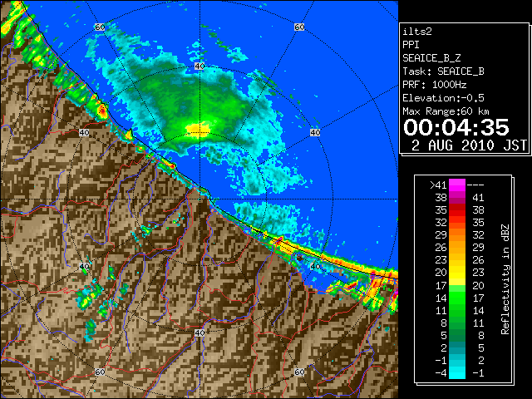
Task: Click the "Max Range:60 km" text
Action: pyautogui.click(x=446, y=111)
